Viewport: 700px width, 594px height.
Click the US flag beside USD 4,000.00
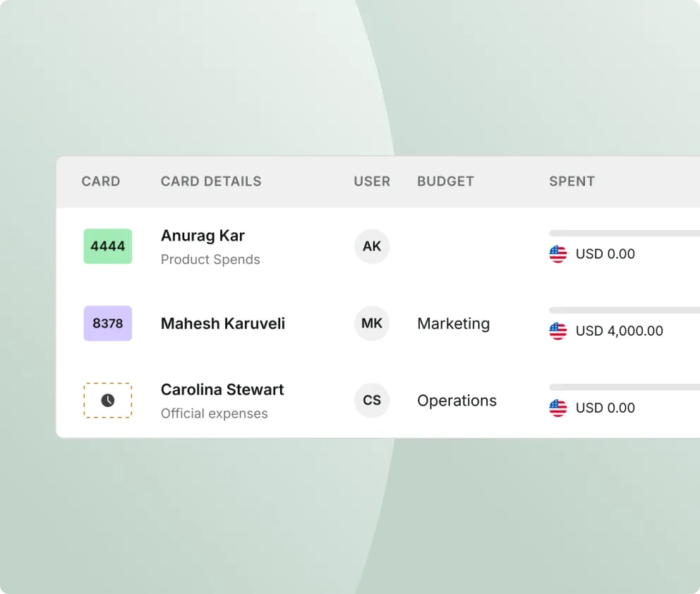[x=558, y=331]
